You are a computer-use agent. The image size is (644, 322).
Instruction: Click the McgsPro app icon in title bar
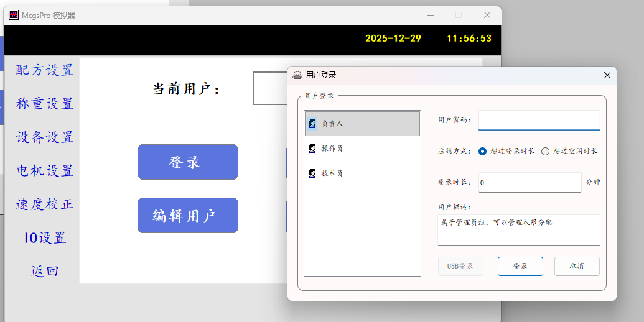[x=14, y=15]
